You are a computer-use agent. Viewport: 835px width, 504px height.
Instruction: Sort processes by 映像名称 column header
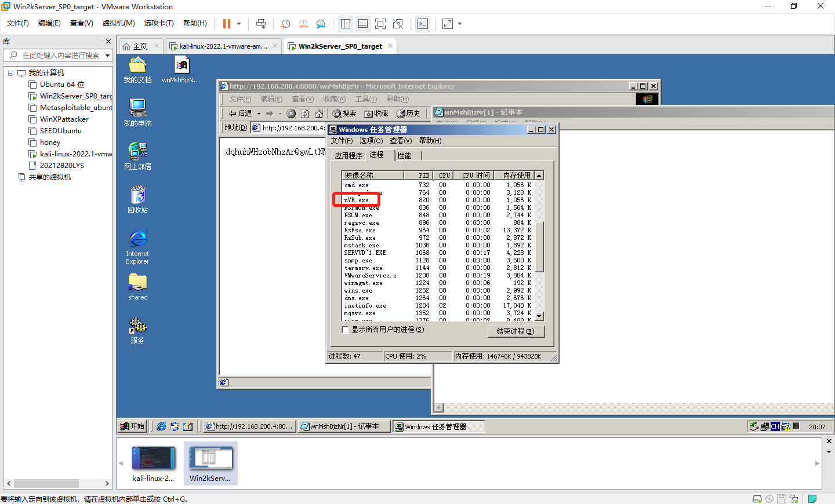373,175
